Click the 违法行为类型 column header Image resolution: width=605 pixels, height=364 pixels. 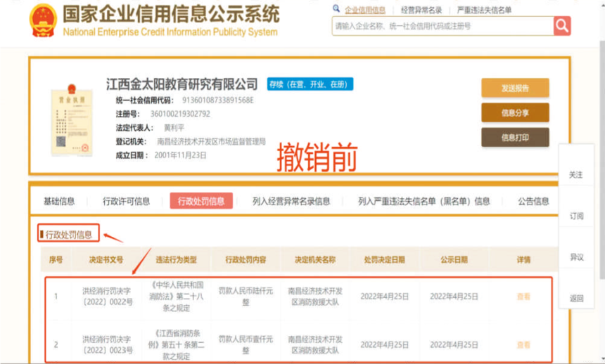[x=176, y=259]
